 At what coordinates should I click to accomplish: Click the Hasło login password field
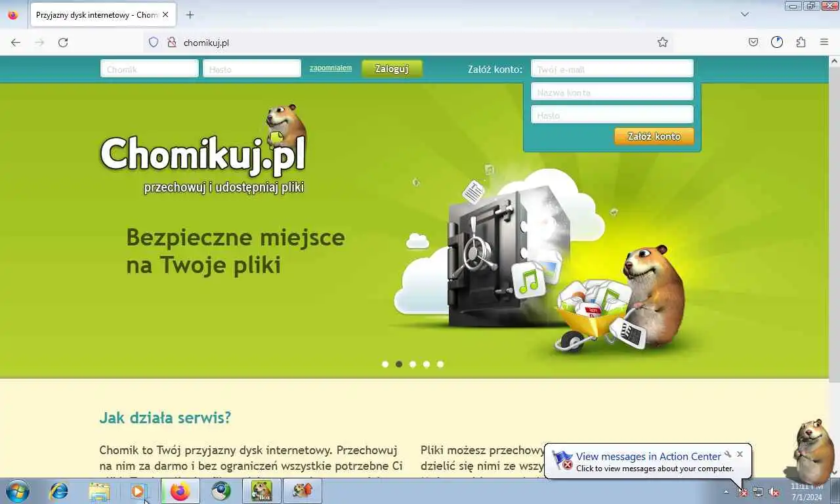(x=252, y=69)
